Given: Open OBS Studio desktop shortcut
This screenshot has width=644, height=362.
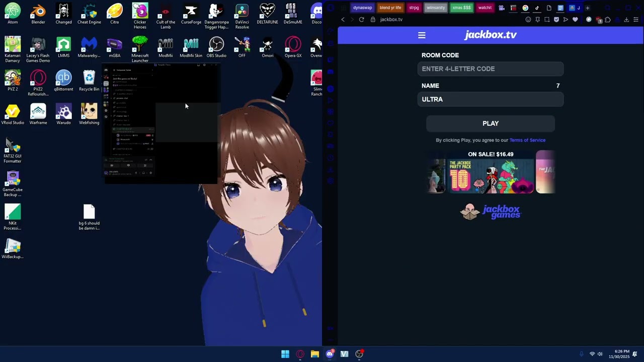Looking at the screenshot, I should pyautogui.click(x=216, y=47).
